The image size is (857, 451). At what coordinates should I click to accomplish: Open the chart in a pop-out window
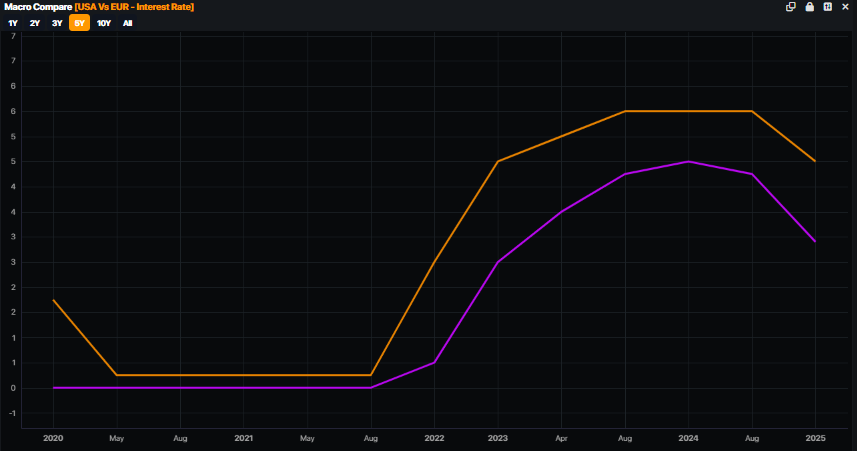point(791,7)
